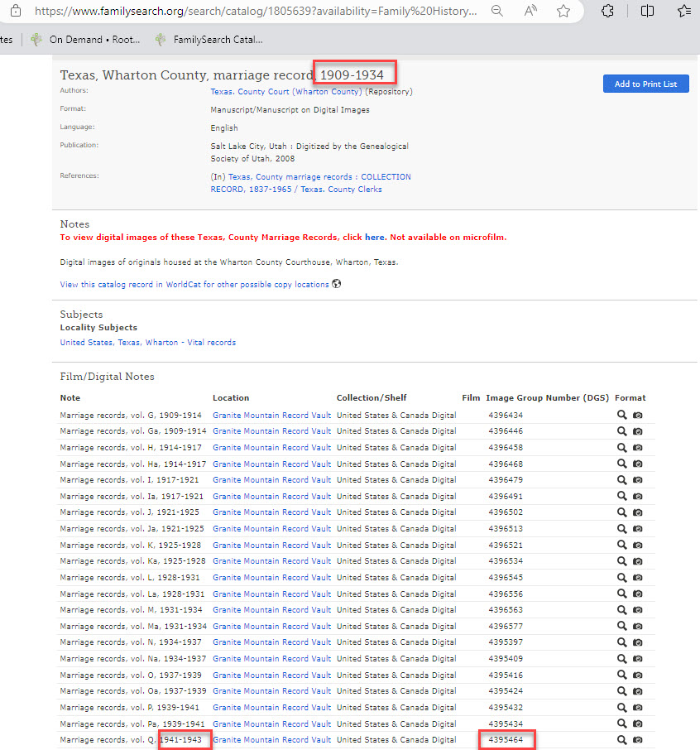The height and width of the screenshot is (750, 700).
Task: Open United States, Texas, Wharton - Vital records link
Action: (x=148, y=343)
